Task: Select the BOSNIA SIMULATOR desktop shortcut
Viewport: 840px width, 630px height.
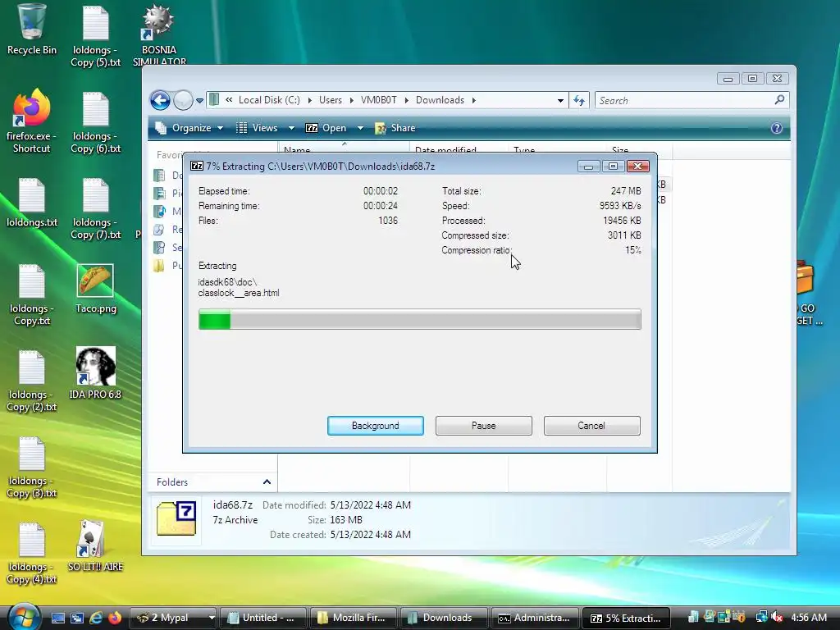Action: pyautogui.click(x=159, y=34)
